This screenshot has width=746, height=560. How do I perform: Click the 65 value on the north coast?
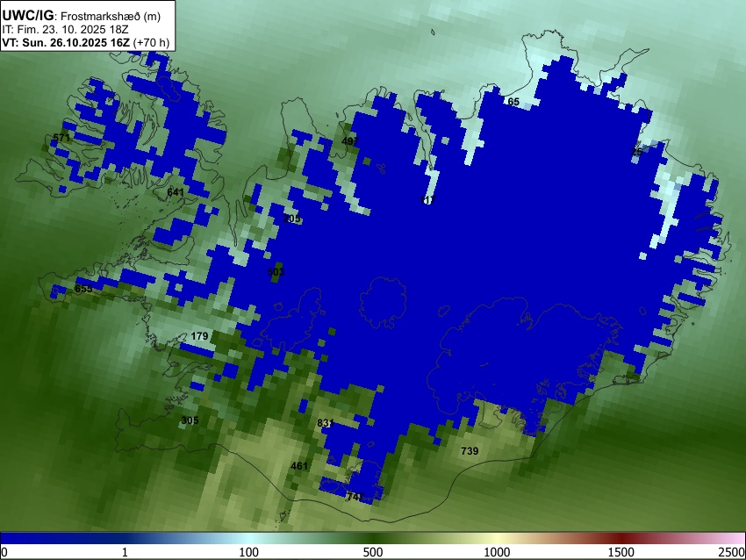(513, 102)
